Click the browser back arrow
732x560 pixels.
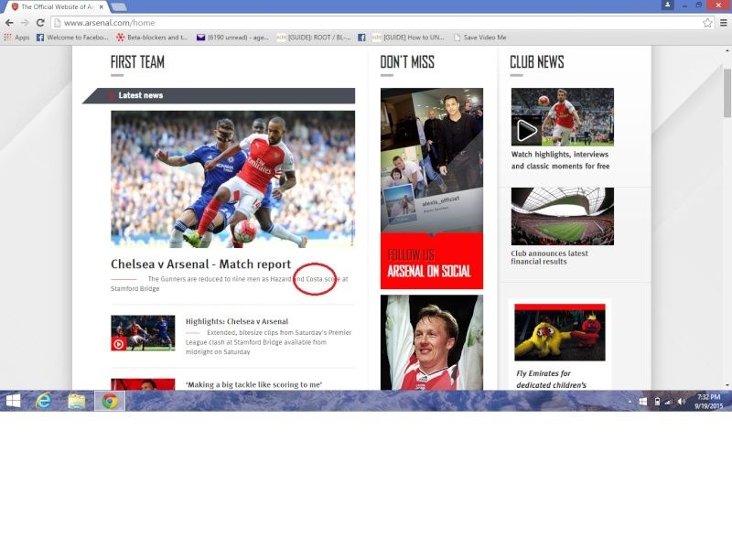(x=9, y=23)
